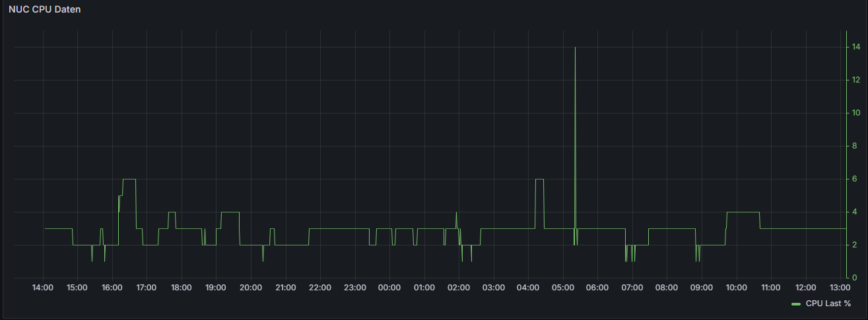
Task: Click the 4 value on the Y axis
Action: point(854,212)
